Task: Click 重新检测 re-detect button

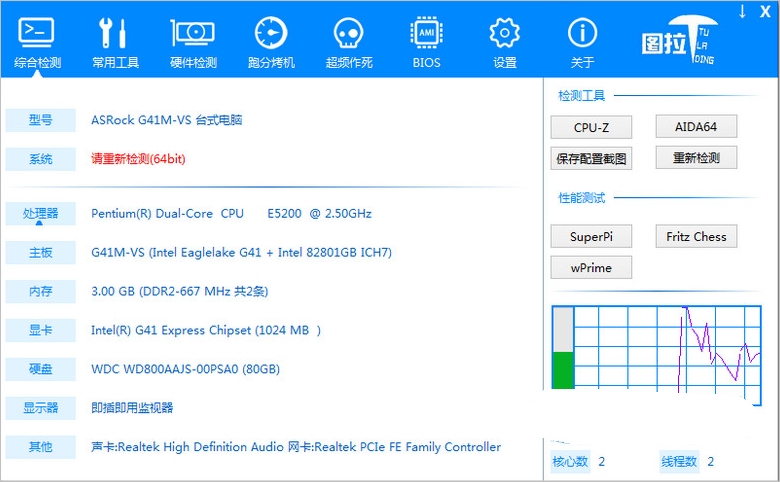Action: coord(696,158)
